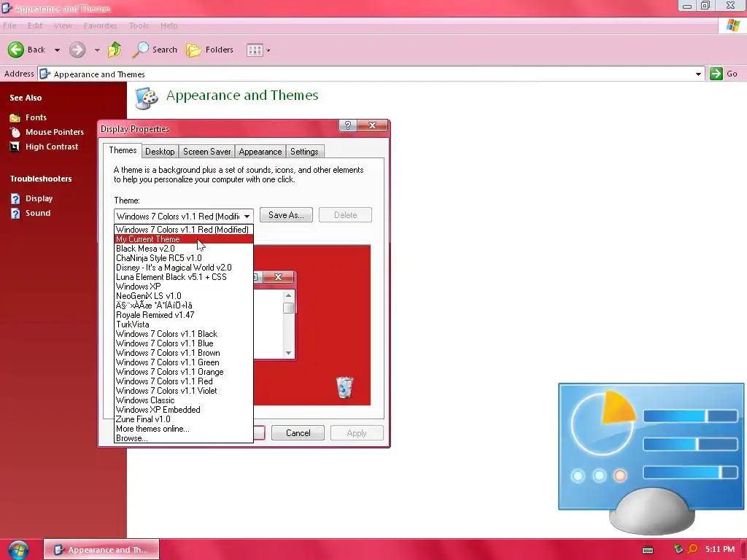Open the Display troubleshooter link
Screen dimensions: 747x560
39,198
